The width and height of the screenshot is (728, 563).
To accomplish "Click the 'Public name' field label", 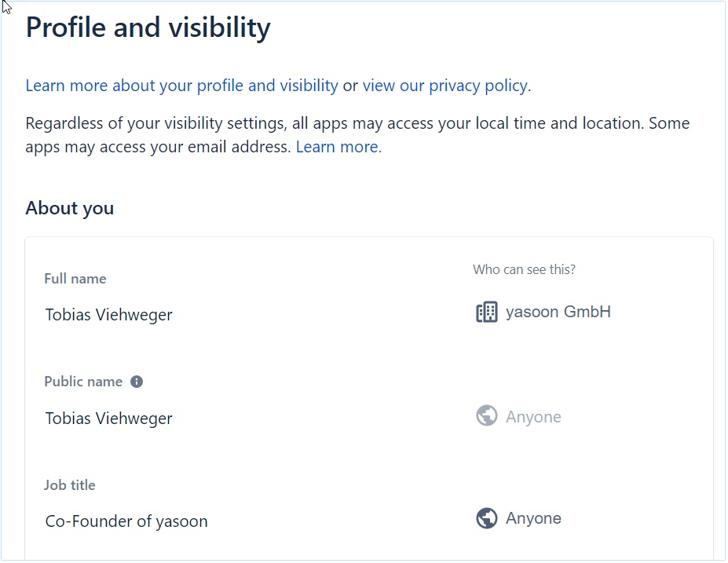I will pos(83,382).
